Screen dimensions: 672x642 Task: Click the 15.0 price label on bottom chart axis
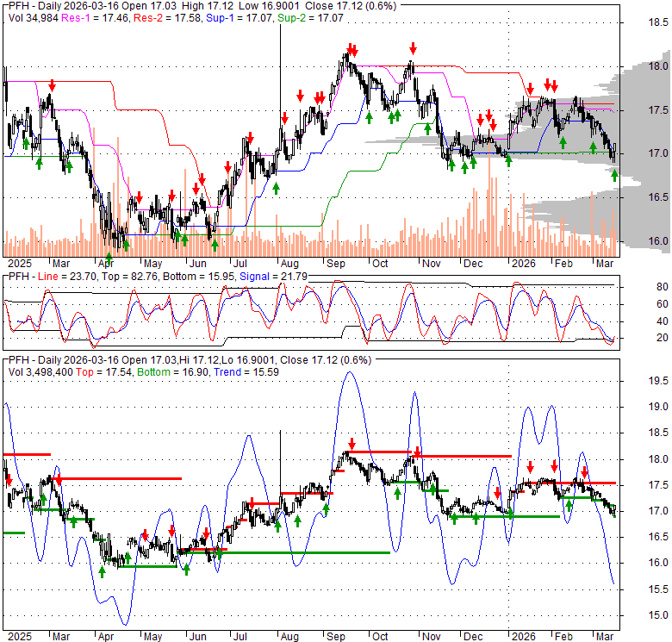(658, 615)
